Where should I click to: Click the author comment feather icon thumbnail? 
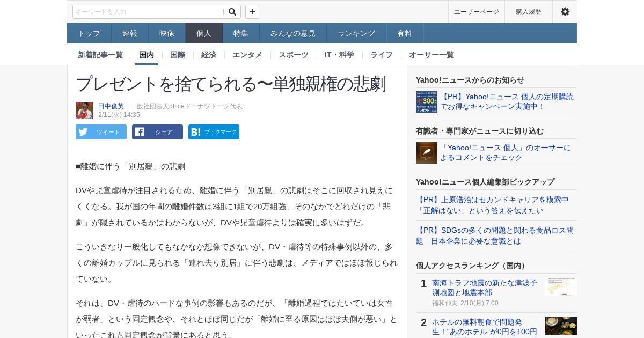pos(427,153)
